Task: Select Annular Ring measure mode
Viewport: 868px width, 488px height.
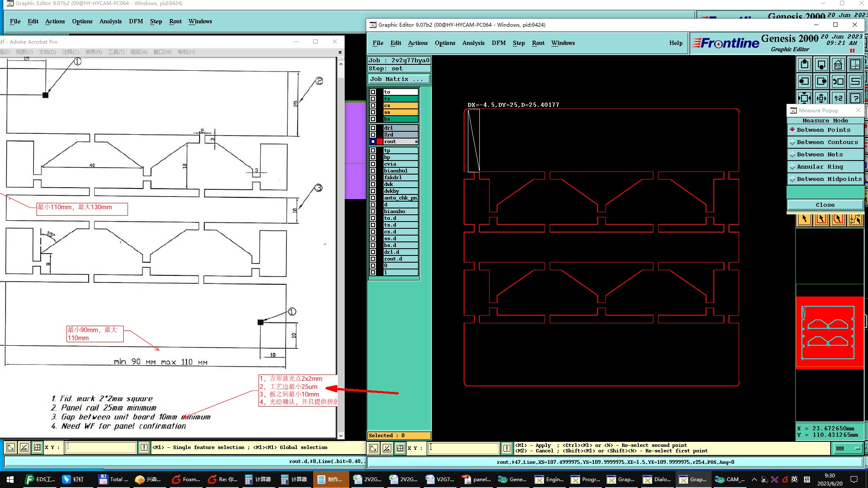Action: pyautogui.click(x=825, y=167)
